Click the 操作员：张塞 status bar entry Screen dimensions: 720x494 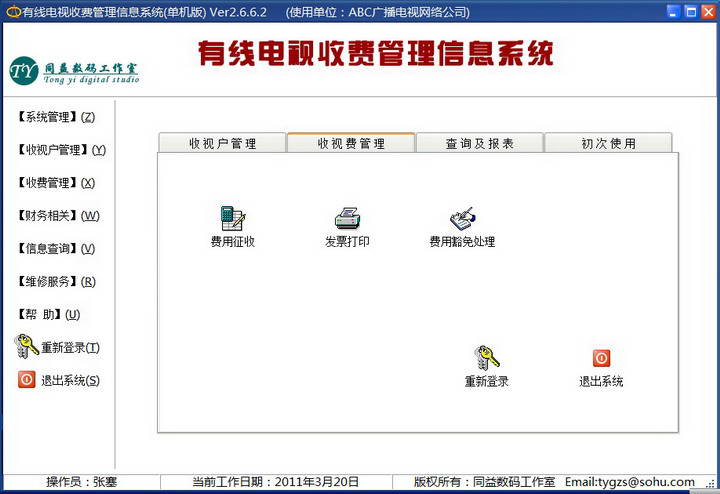pyautogui.click(x=82, y=482)
